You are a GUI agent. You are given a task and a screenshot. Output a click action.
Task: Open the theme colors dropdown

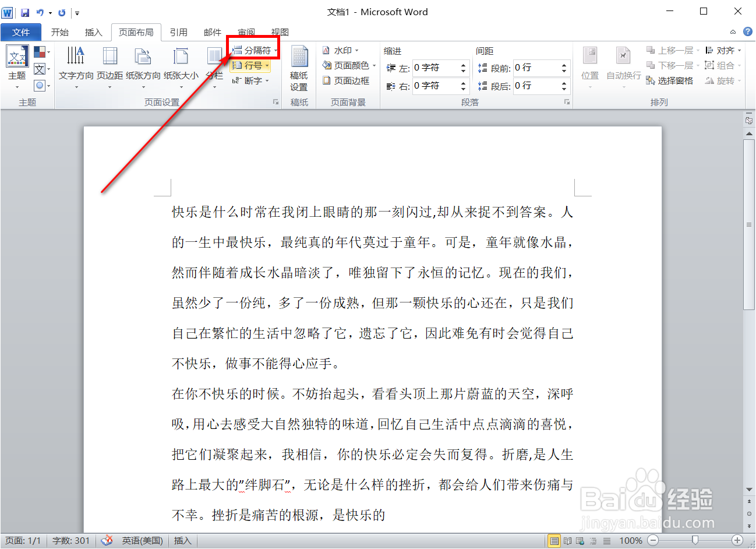tap(41, 52)
